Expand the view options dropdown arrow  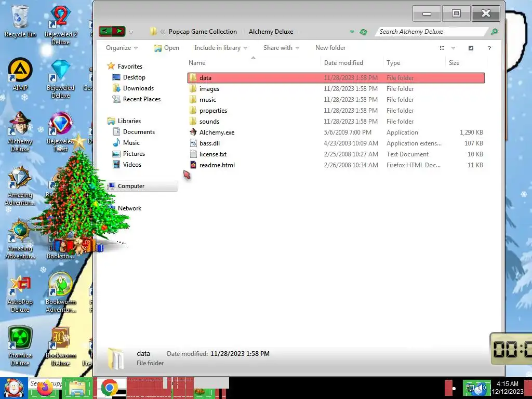[x=453, y=48]
